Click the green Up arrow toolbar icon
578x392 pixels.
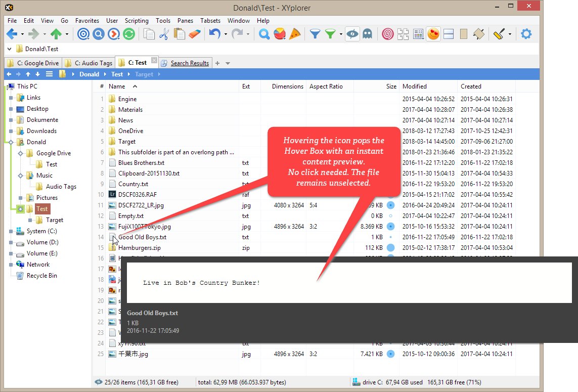coord(56,34)
